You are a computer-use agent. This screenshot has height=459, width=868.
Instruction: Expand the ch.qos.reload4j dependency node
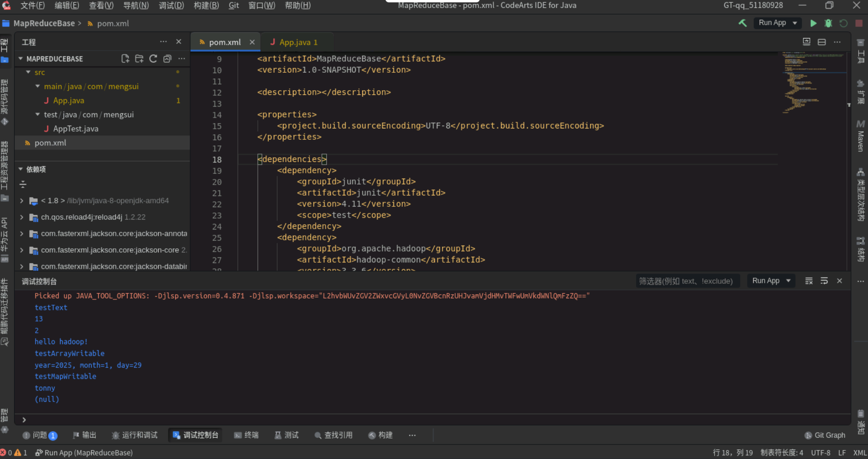pos(22,217)
